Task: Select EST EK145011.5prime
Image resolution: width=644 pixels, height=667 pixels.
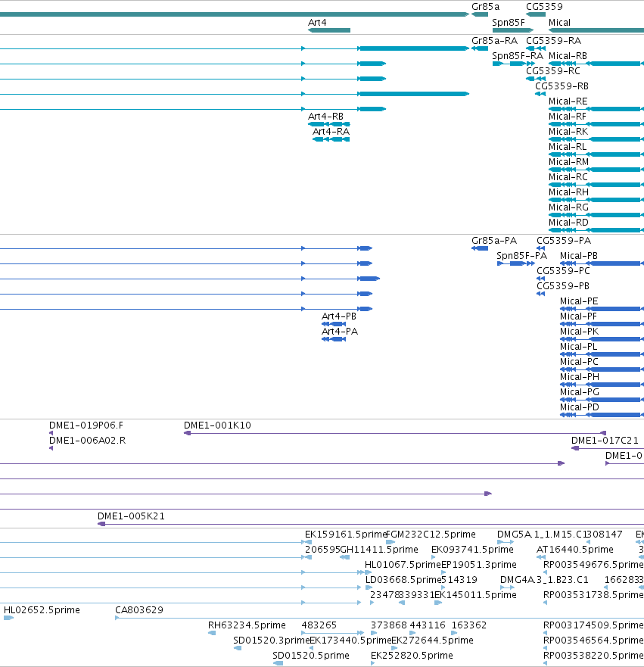Action: [x=438, y=603]
